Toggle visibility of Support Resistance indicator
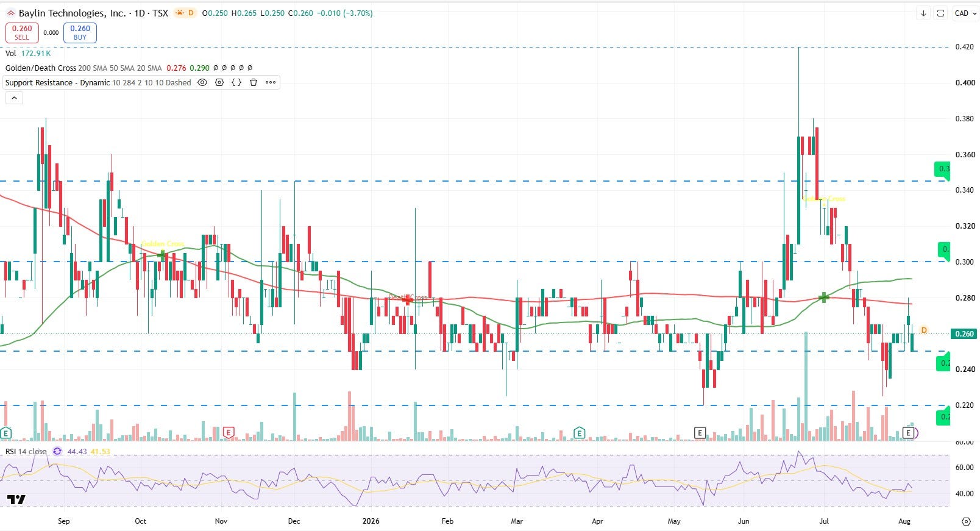This screenshot has height=531, width=980. pos(202,82)
